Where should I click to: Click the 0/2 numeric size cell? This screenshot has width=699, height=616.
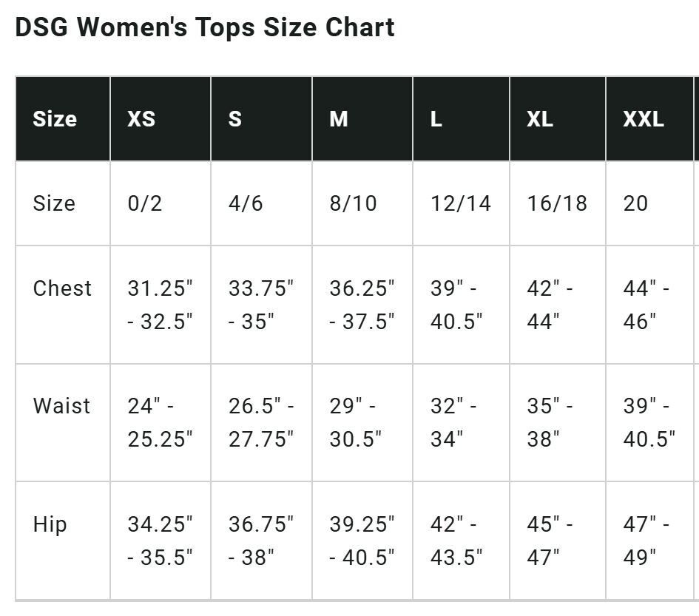pyautogui.click(x=144, y=203)
